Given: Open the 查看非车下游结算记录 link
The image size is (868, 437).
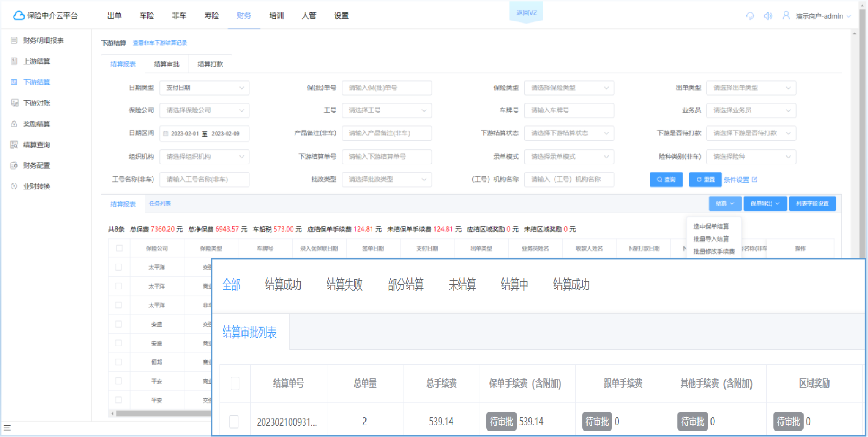Looking at the screenshot, I should [x=160, y=43].
